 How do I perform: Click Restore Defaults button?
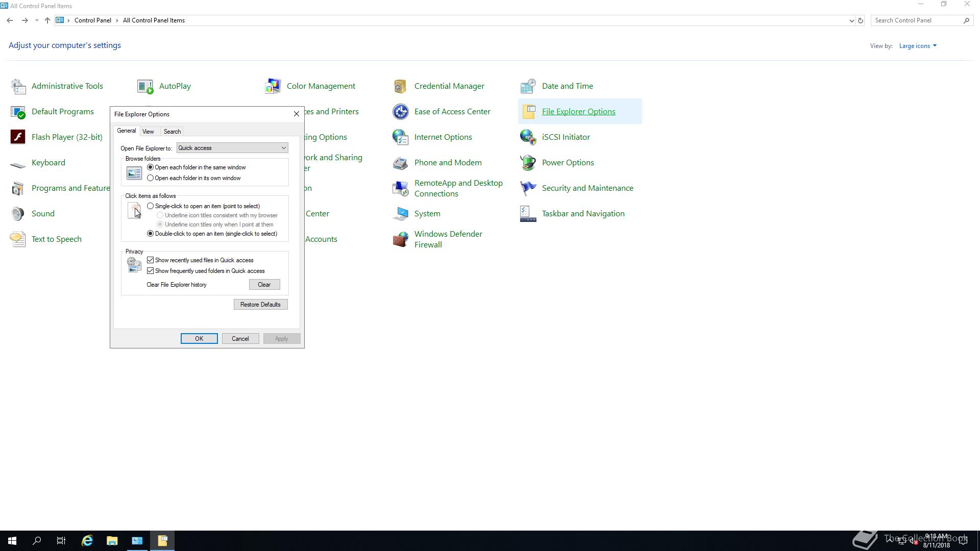click(x=260, y=305)
